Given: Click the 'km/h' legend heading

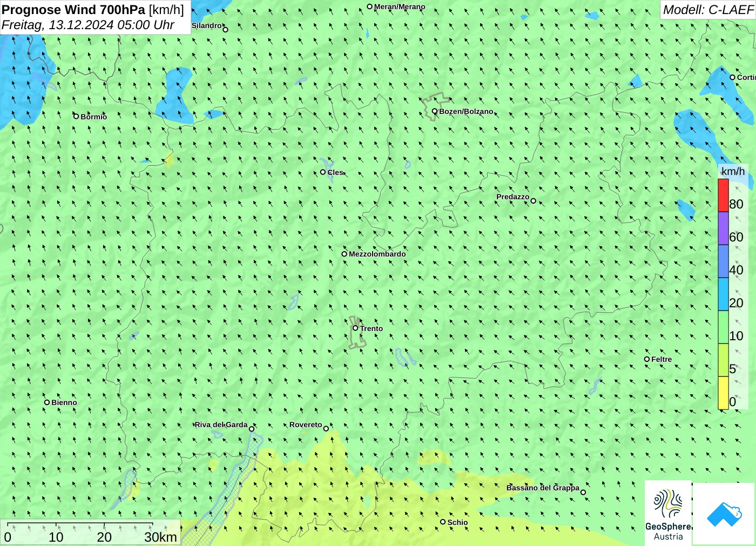Looking at the screenshot, I should [733, 171].
